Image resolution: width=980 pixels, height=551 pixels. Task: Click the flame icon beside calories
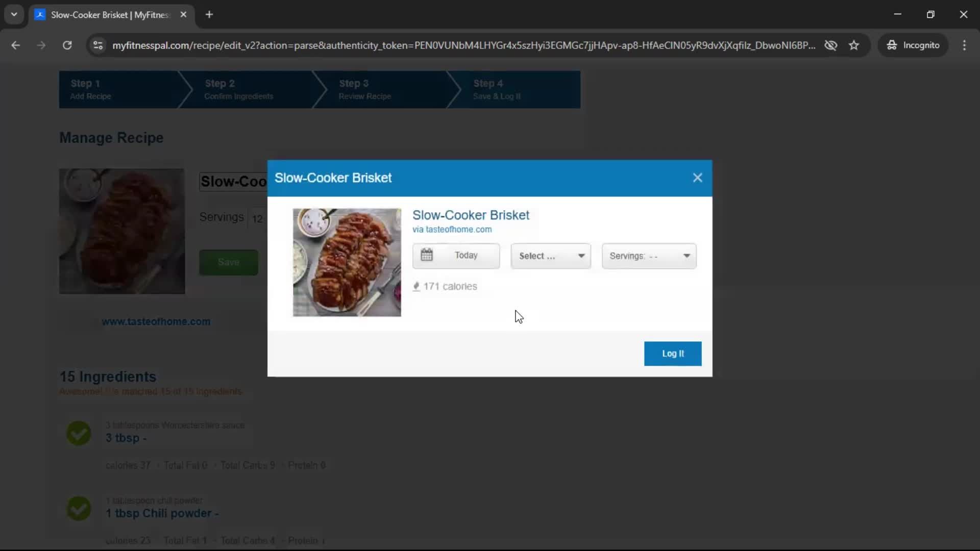click(416, 286)
